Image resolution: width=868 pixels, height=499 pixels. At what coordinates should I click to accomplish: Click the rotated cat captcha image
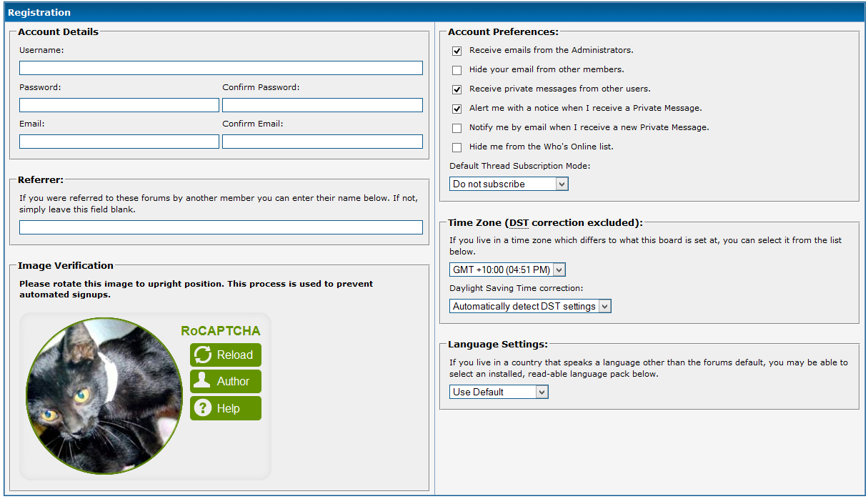(104, 395)
